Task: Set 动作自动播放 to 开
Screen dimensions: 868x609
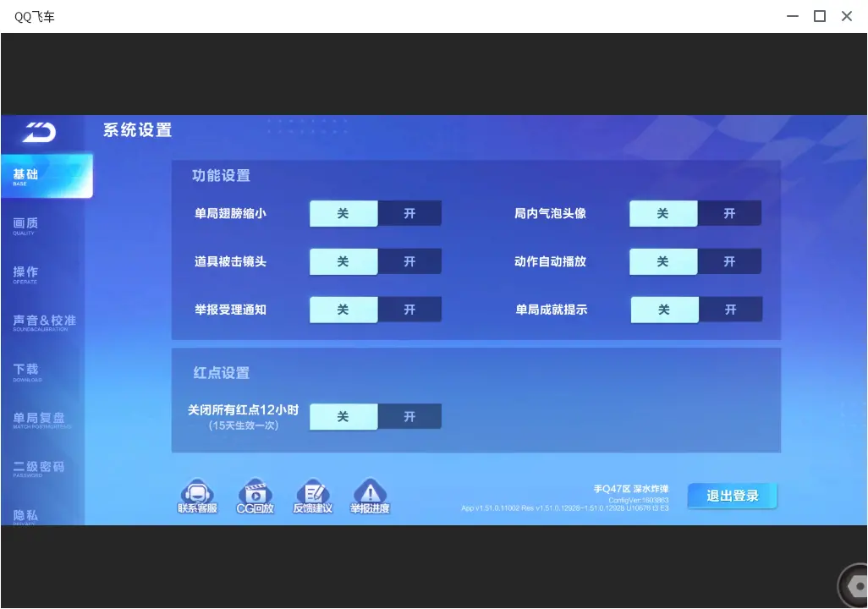Action: (x=729, y=261)
